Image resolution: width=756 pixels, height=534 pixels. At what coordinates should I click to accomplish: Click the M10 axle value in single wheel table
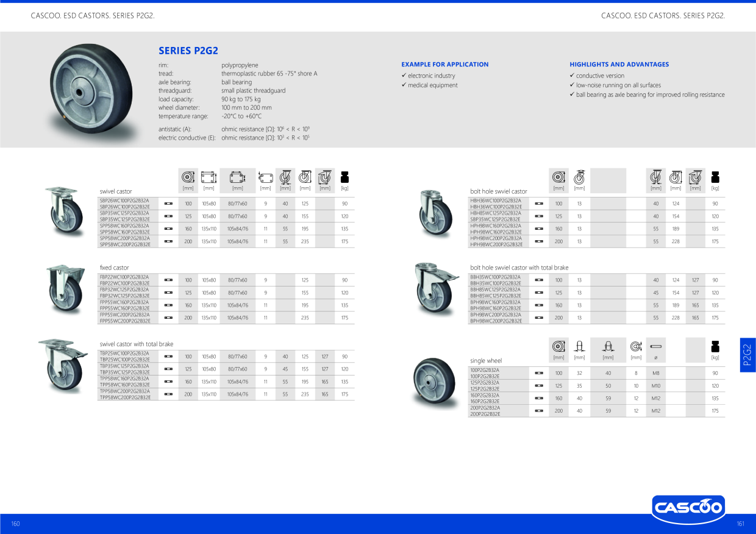pos(656,386)
